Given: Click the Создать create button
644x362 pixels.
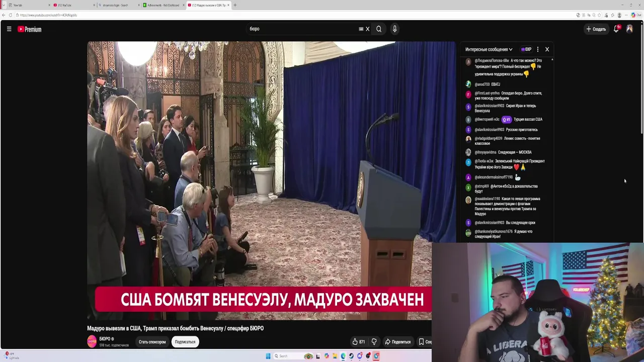Looking at the screenshot, I should pos(596,29).
